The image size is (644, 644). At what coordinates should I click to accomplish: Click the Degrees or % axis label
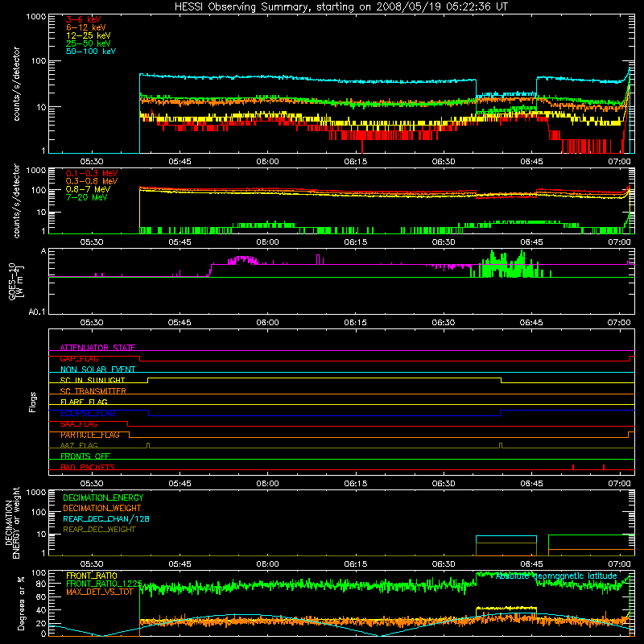(21, 603)
